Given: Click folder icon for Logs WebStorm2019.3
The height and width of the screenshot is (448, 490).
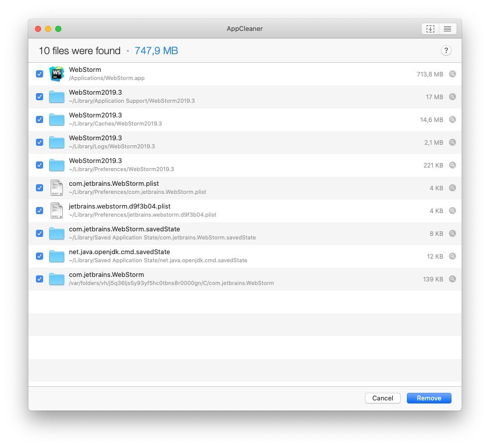Looking at the screenshot, I should point(57,142).
